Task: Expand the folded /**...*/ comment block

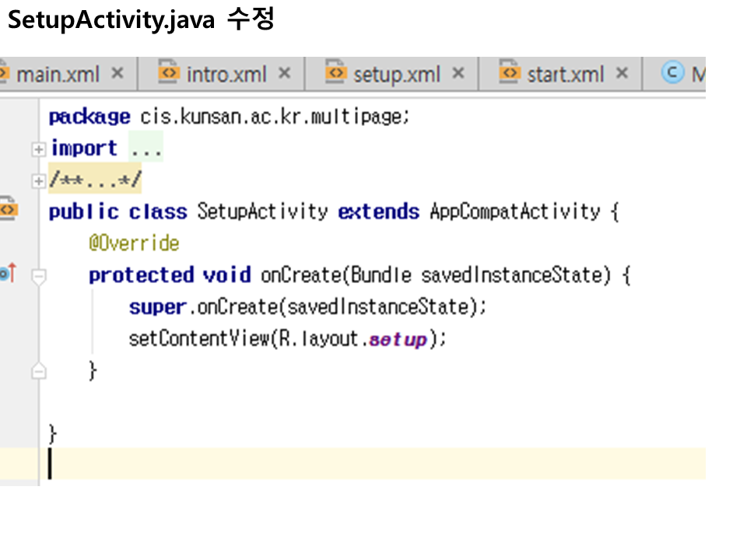Action: pyautogui.click(x=38, y=180)
